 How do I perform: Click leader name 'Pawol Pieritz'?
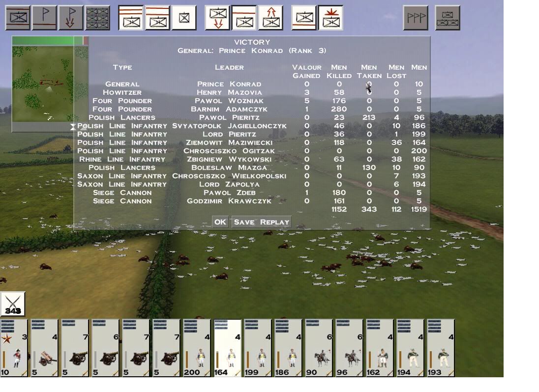point(229,117)
